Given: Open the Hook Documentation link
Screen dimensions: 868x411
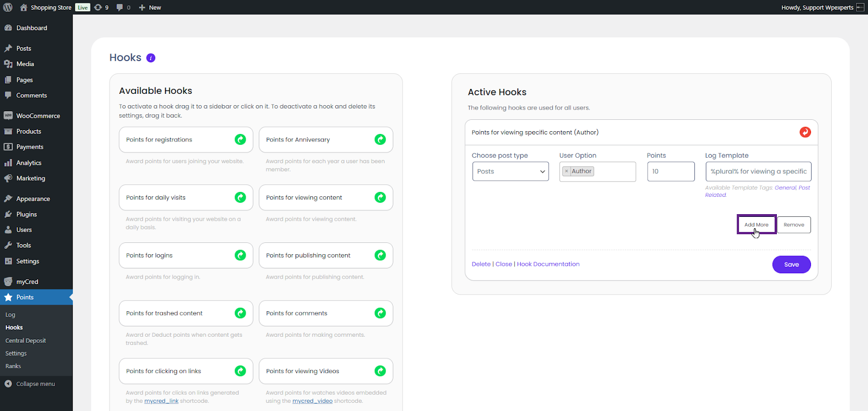Looking at the screenshot, I should (x=548, y=264).
